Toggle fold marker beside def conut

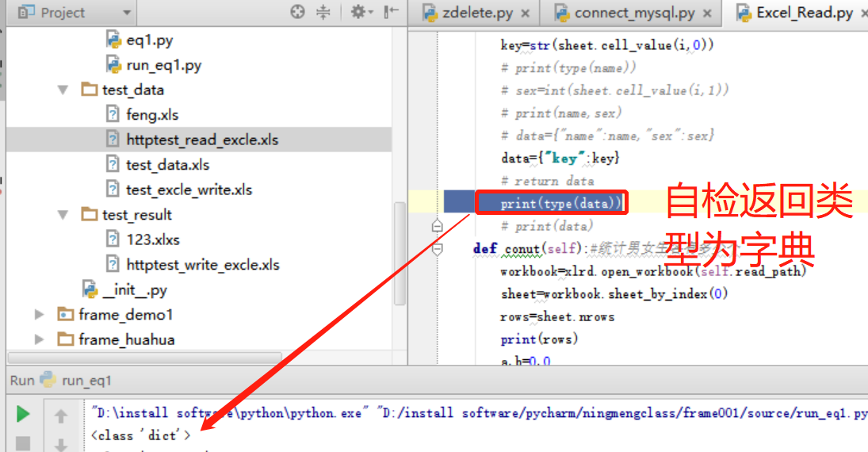coord(437,249)
